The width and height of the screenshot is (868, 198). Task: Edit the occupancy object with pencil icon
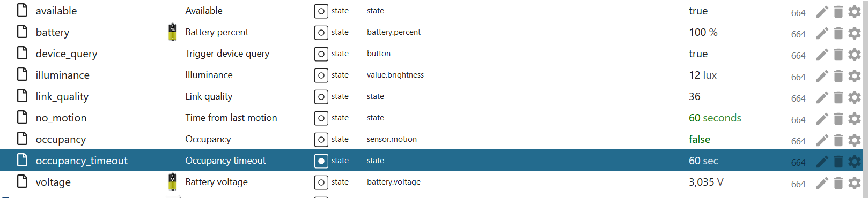pyautogui.click(x=822, y=140)
